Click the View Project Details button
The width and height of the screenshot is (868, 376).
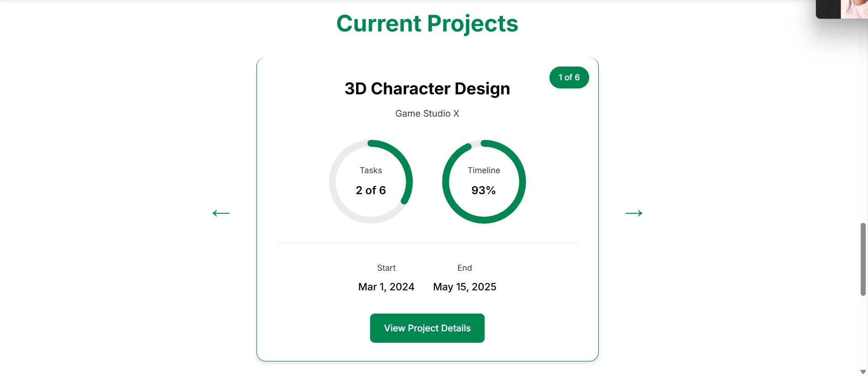(x=427, y=328)
